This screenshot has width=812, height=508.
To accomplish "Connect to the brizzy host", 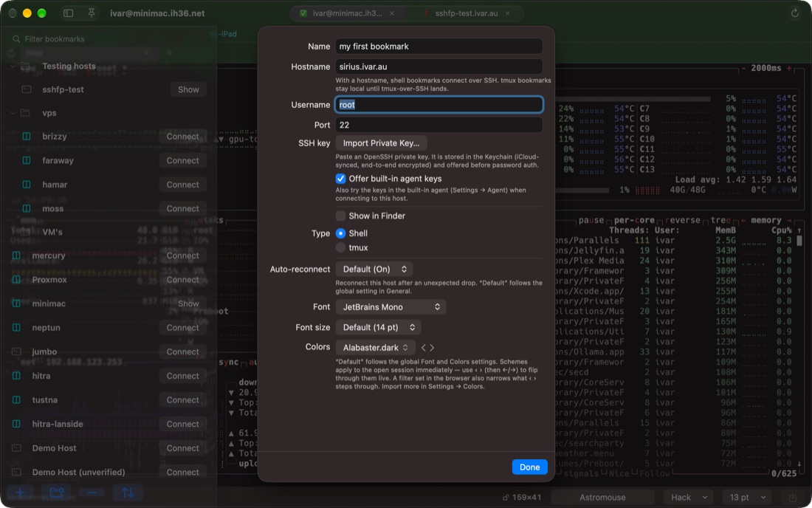I will (x=183, y=137).
